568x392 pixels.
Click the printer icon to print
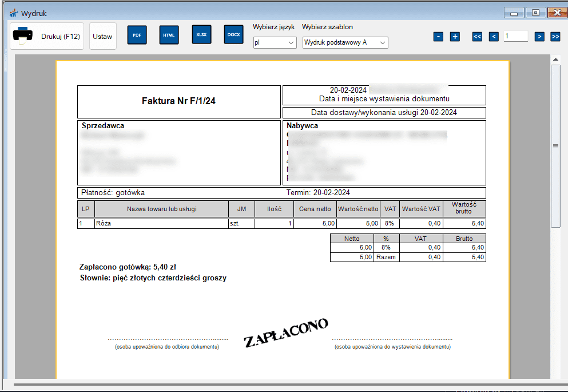[x=22, y=35]
